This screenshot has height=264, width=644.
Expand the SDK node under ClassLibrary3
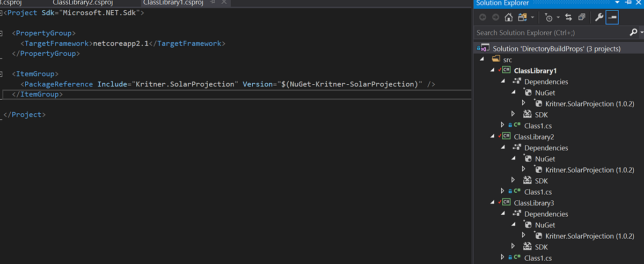(x=513, y=247)
